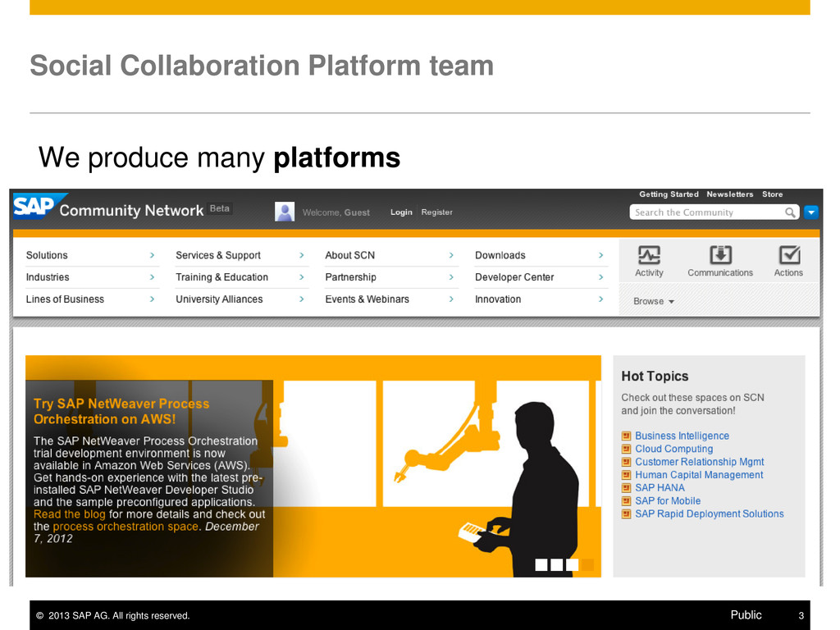
Task: Click the icon beside Customer Relationship Mgmt
Action: [626, 462]
